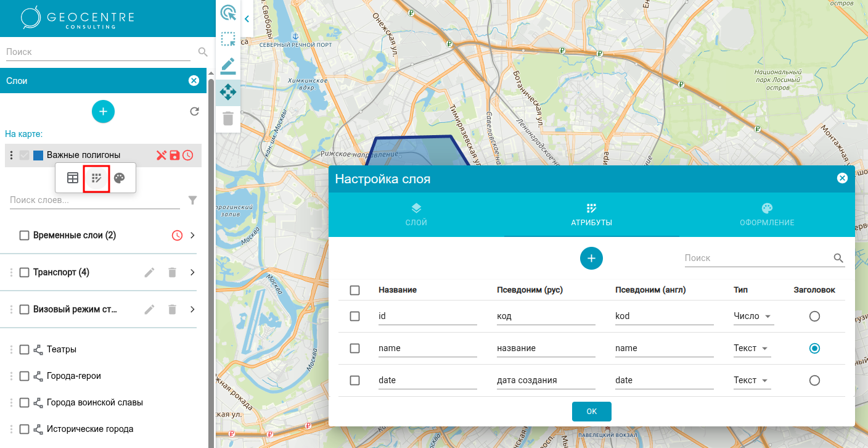Select the id attribute row checkbox
868x448 pixels.
pos(354,316)
